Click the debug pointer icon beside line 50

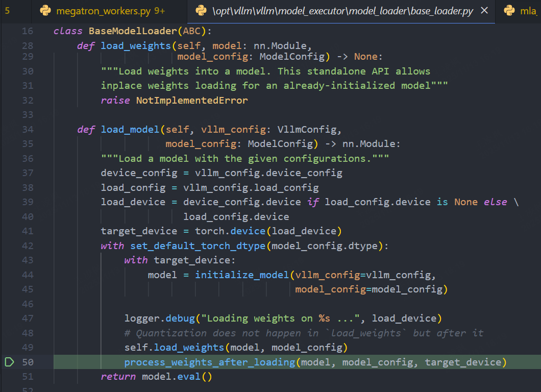click(x=9, y=362)
